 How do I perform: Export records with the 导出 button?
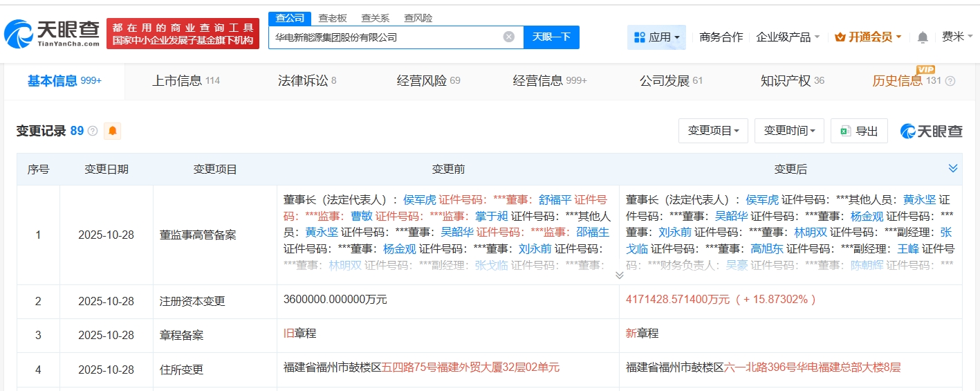click(x=859, y=131)
